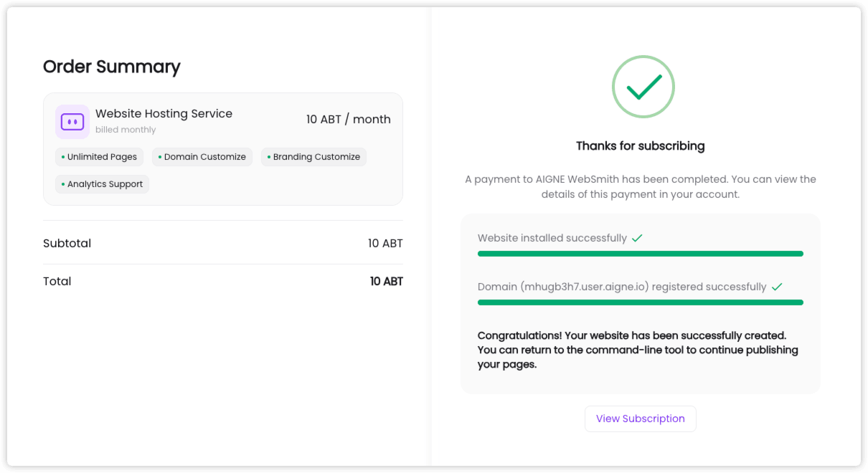Click the purple Website Hosting Service icon
868x473 pixels.
(72, 122)
